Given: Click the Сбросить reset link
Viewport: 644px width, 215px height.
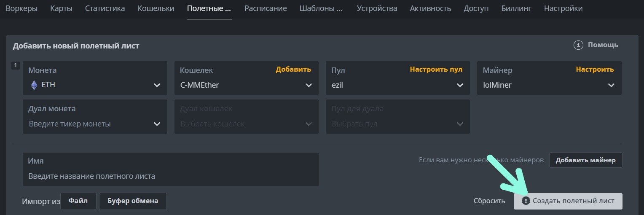Looking at the screenshot, I should (489, 201).
